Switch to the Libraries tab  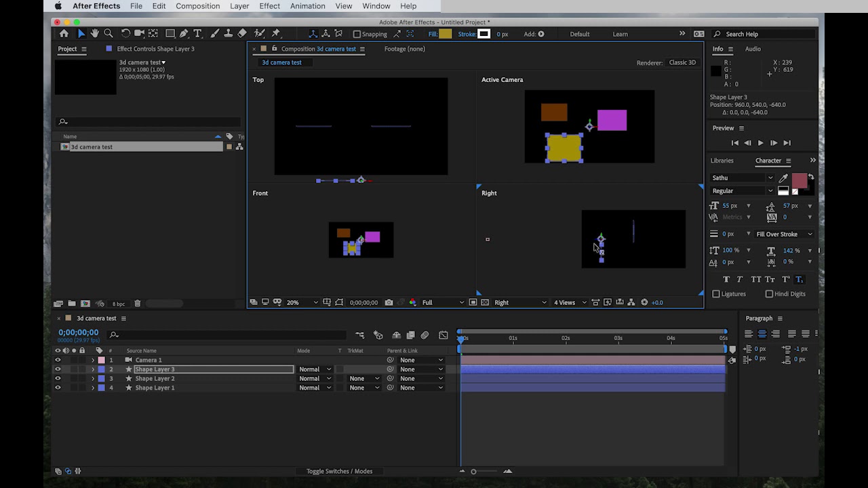pos(722,161)
